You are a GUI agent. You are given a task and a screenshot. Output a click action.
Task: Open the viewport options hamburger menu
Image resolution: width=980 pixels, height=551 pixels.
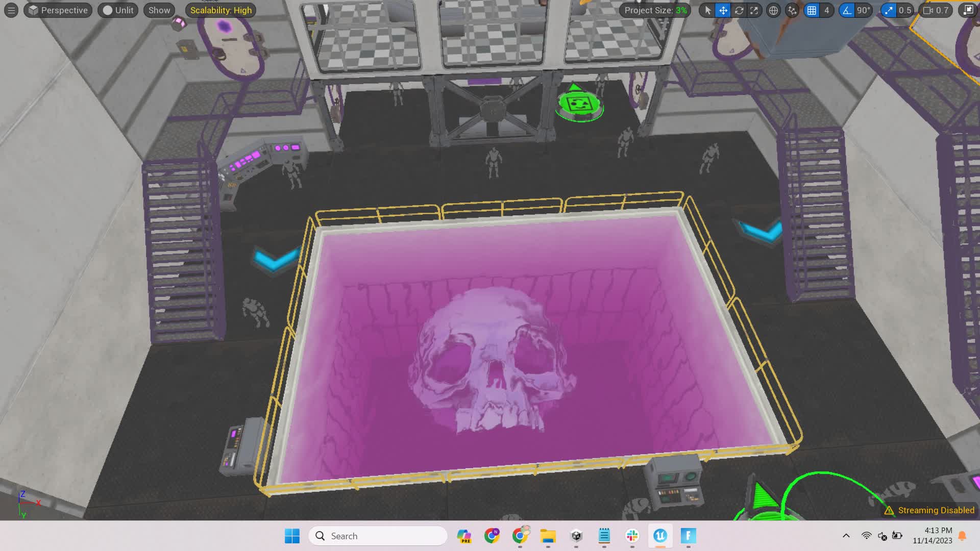click(x=11, y=10)
